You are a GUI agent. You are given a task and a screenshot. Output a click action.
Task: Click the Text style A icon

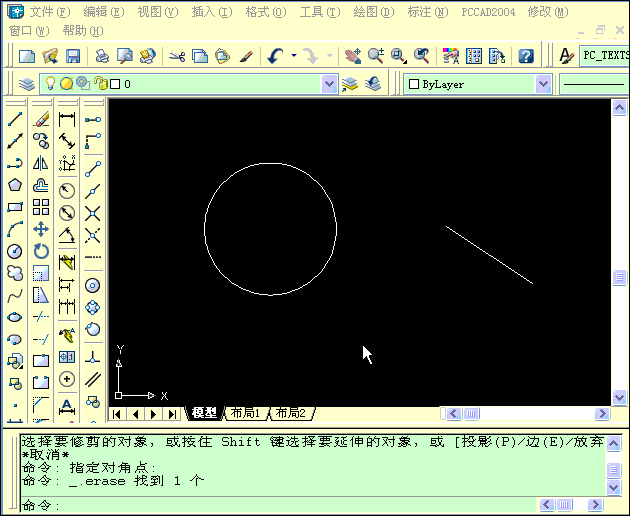[x=567, y=56]
